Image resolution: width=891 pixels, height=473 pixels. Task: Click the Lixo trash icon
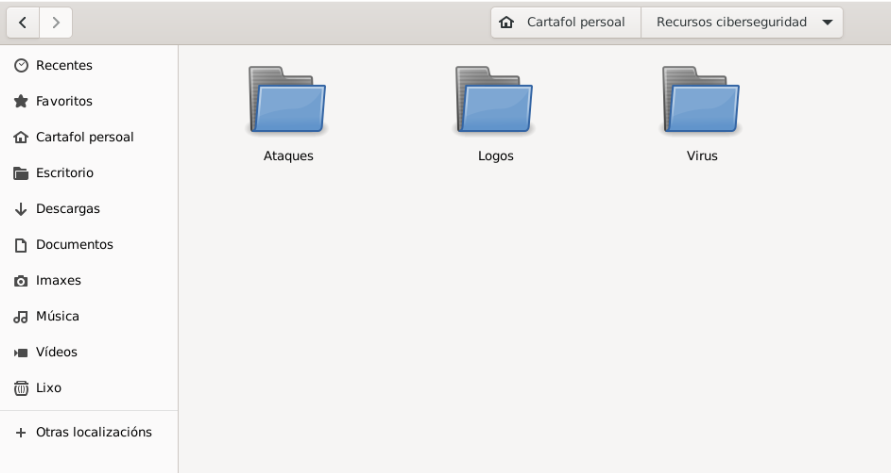pyautogui.click(x=21, y=388)
